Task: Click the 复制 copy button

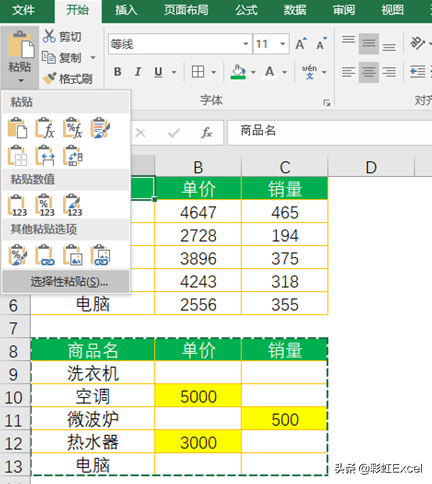Action: click(x=62, y=58)
